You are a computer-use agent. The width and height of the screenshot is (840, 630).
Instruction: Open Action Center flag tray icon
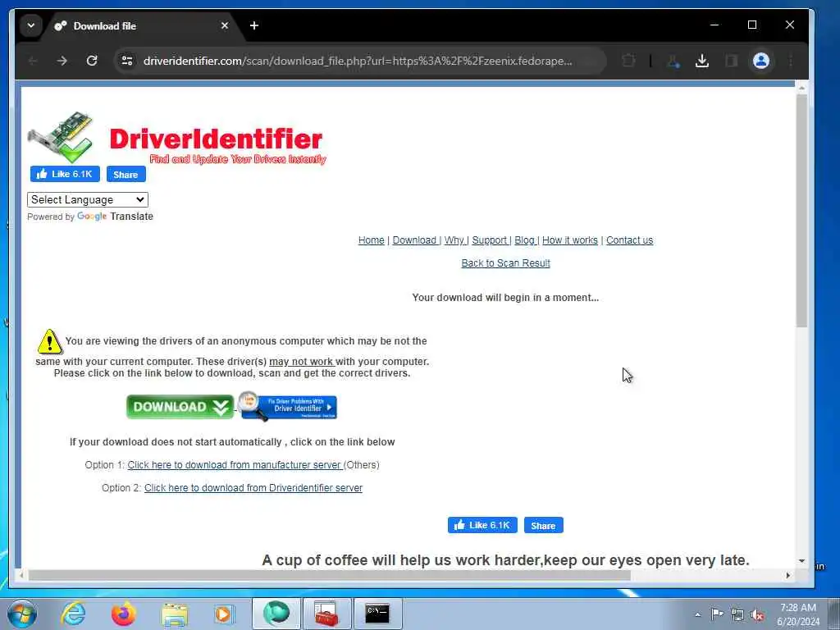[x=717, y=614]
